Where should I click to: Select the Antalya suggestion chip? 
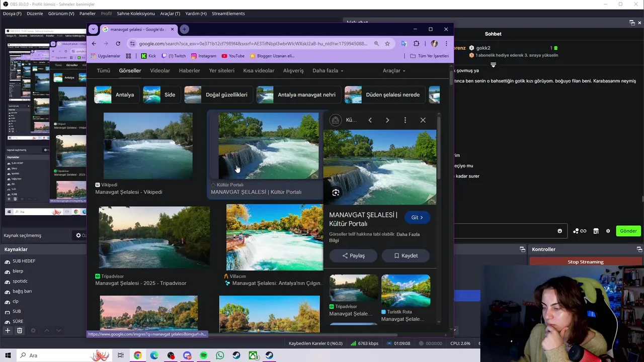coord(117,95)
